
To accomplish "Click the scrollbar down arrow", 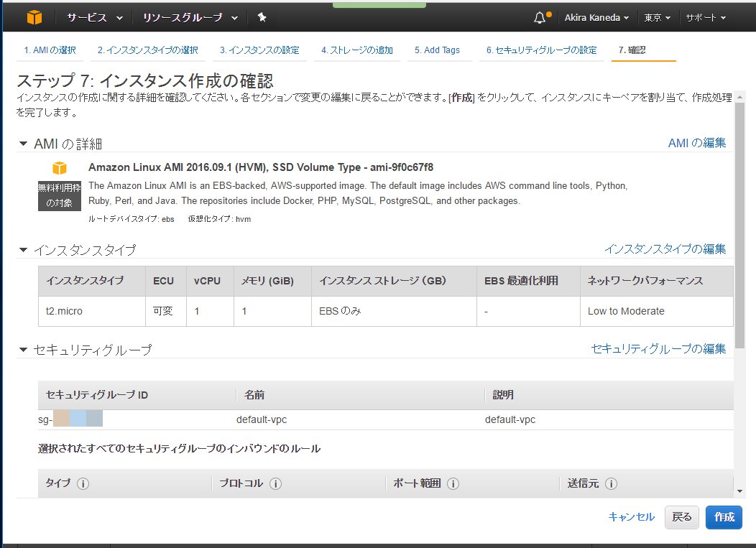I will tap(740, 491).
